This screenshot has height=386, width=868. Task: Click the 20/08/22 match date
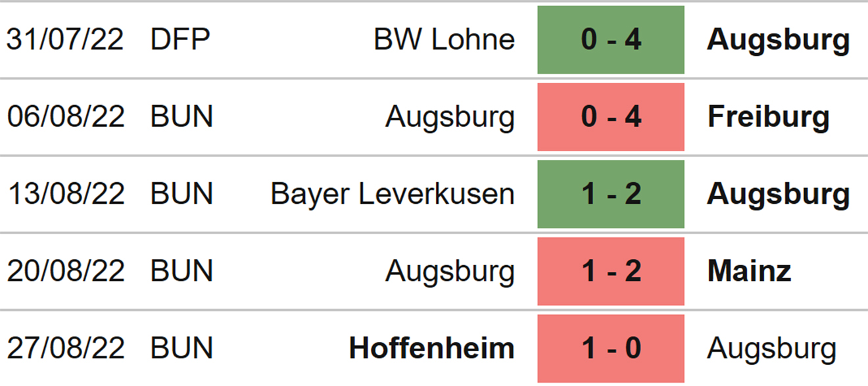click(x=65, y=271)
